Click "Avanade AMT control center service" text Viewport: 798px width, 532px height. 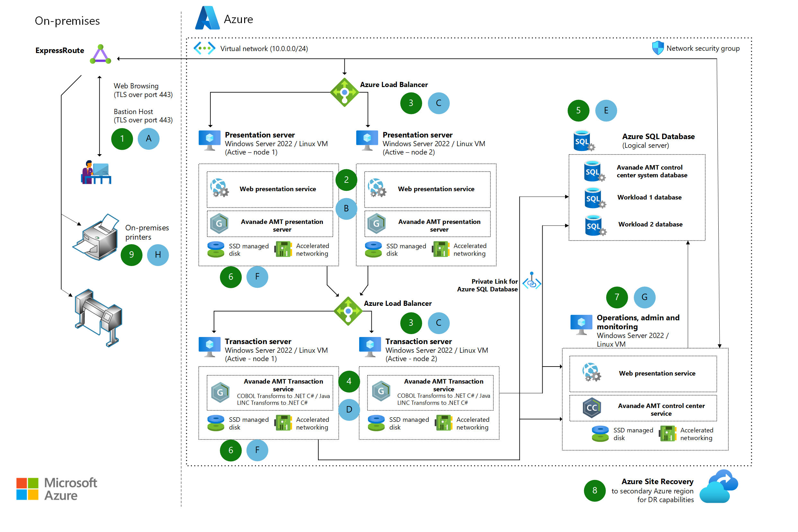point(661,410)
